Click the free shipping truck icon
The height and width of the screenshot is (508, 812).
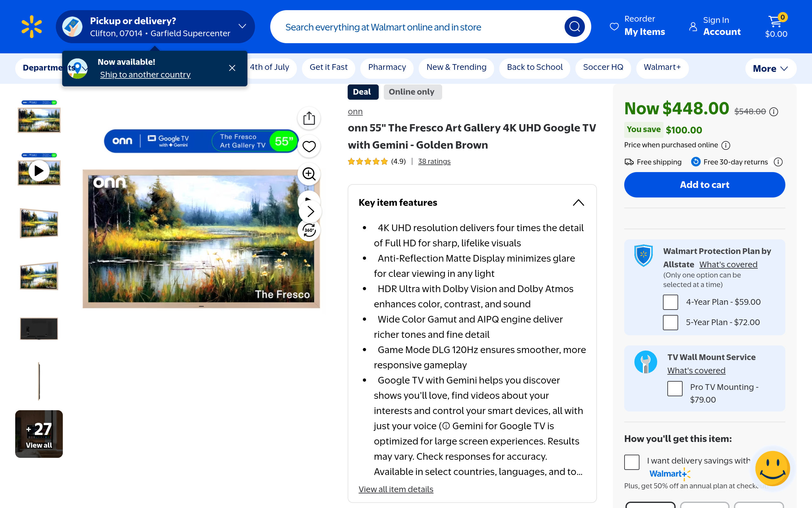pyautogui.click(x=629, y=162)
